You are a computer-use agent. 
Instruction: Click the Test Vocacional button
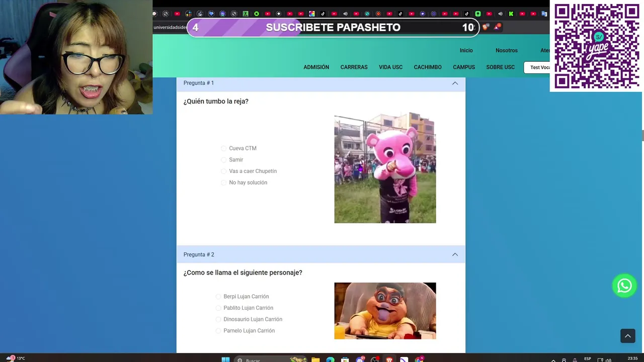[x=537, y=67]
